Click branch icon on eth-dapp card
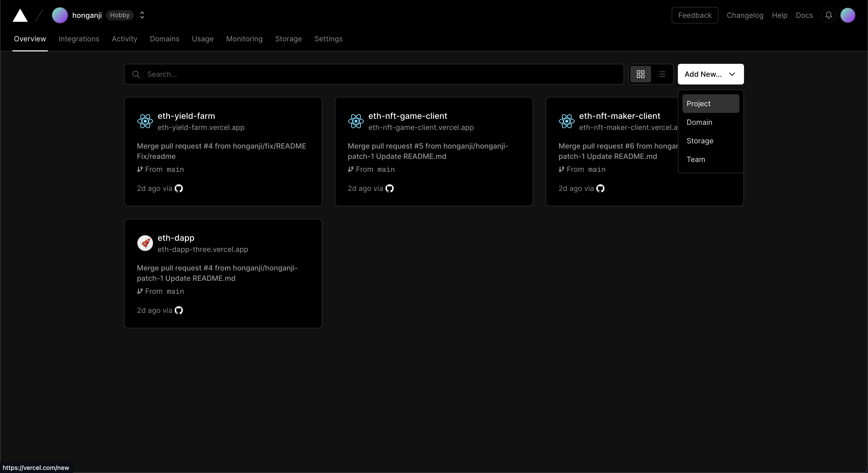This screenshot has height=473, width=868. (140, 291)
